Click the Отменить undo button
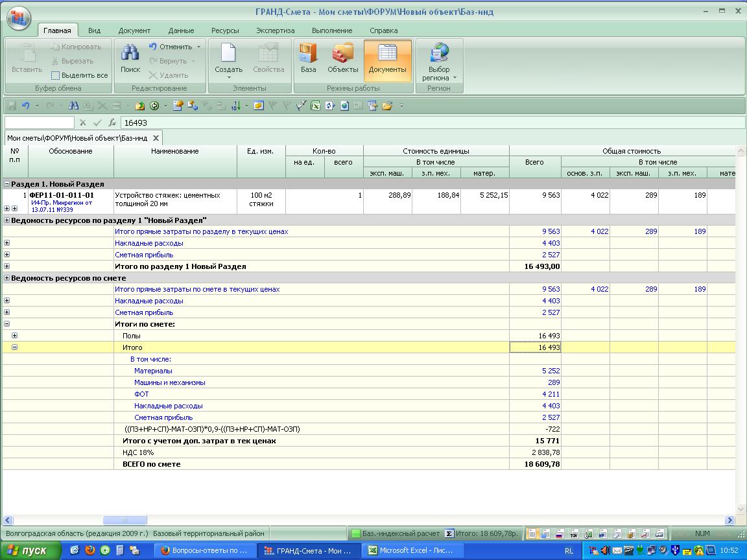The image size is (747, 560). point(170,47)
